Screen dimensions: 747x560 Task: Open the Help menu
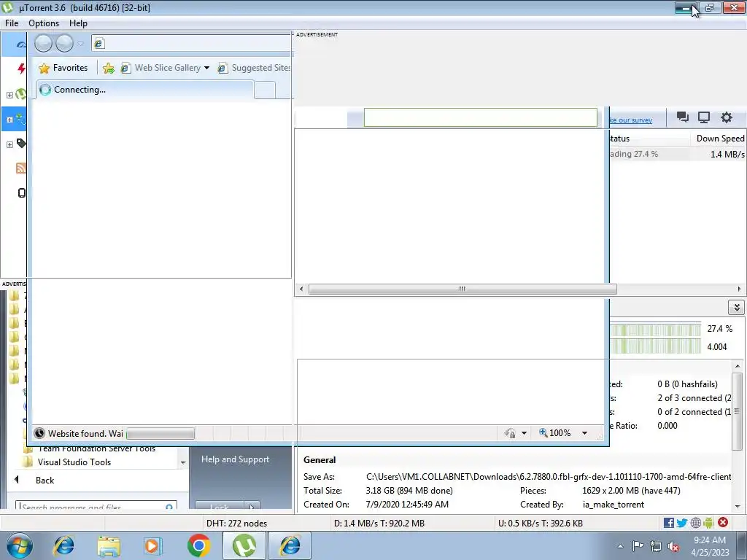(78, 23)
